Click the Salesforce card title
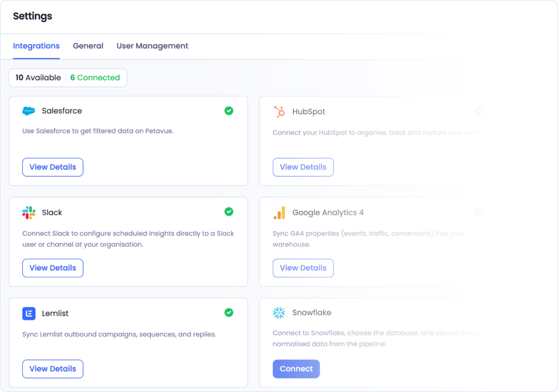This screenshot has height=392, width=558. tap(62, 111)
